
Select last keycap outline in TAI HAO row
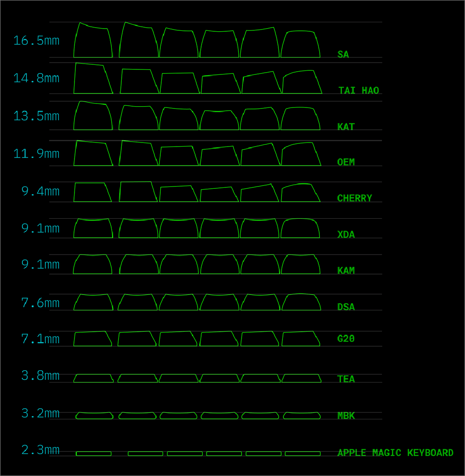point(302,82)
